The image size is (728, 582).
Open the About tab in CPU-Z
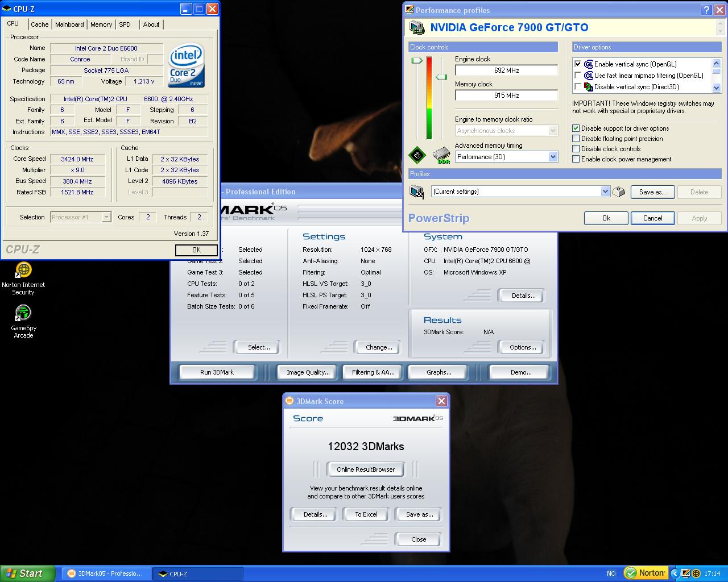click(x=151, y=24)
